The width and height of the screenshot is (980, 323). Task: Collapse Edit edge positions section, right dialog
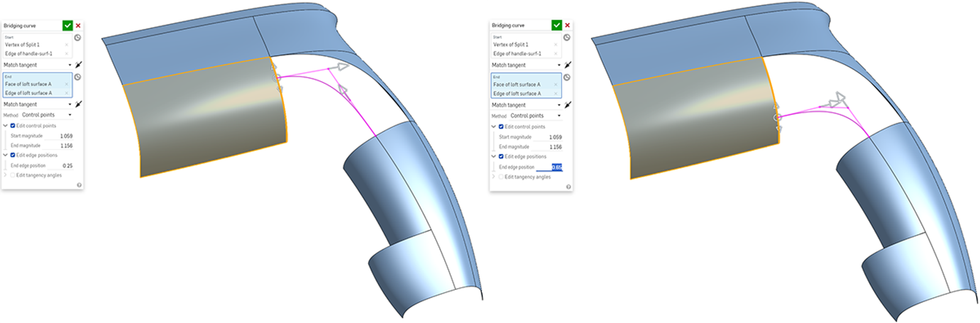point(494,156)
